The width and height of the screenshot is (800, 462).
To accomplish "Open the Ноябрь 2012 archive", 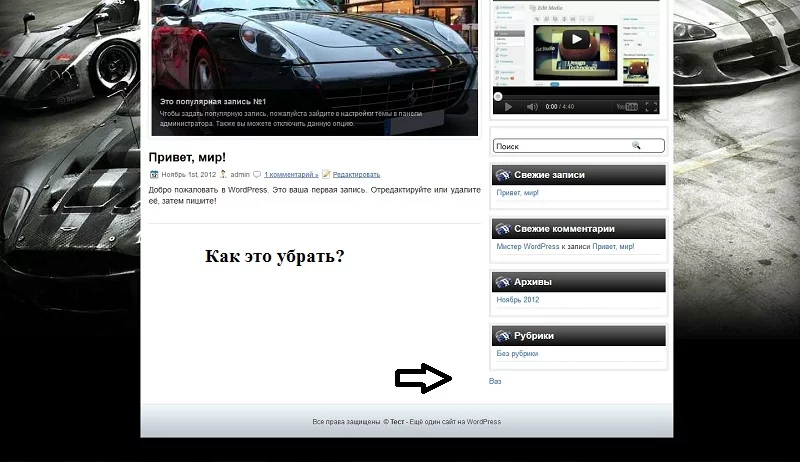I will coord(518,300).
